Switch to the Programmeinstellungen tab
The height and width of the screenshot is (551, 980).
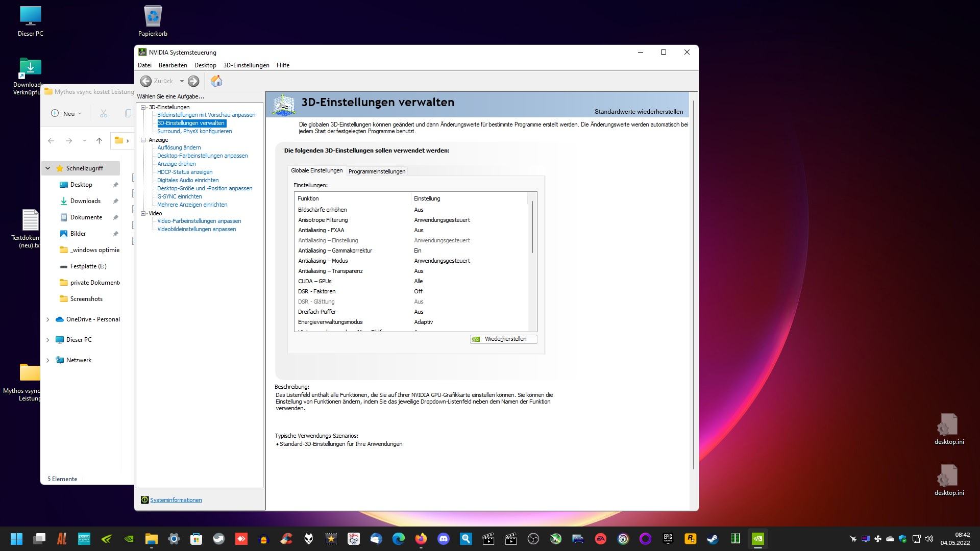[x=377, y=171]
